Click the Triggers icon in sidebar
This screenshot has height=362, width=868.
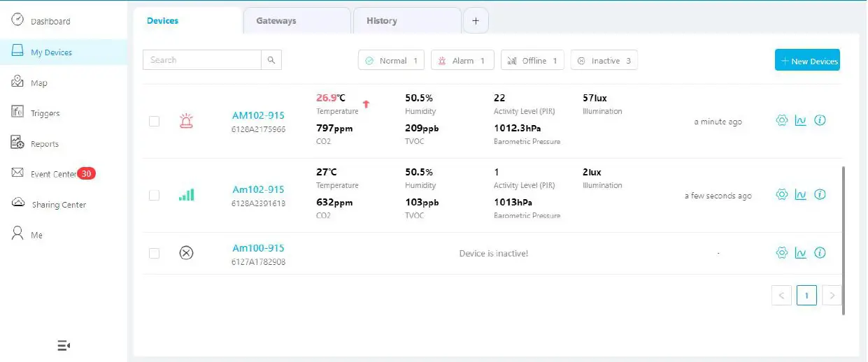click(x=18, y=113)
